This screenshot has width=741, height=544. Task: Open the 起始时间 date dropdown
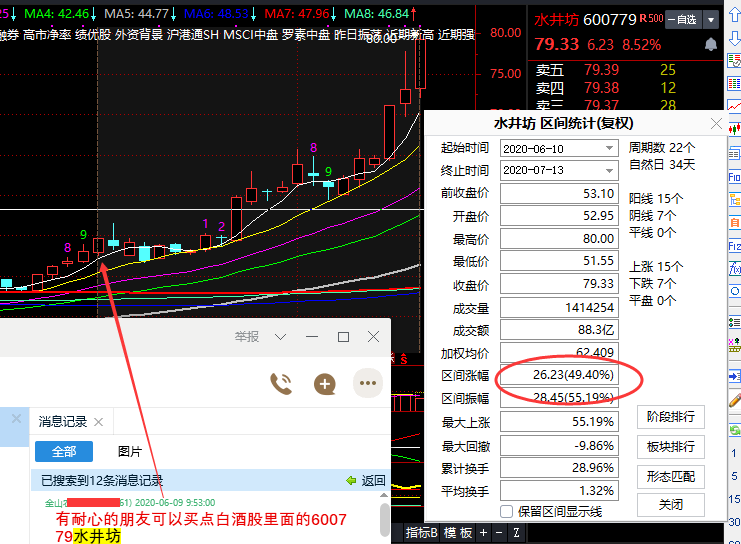pos(609,148)
